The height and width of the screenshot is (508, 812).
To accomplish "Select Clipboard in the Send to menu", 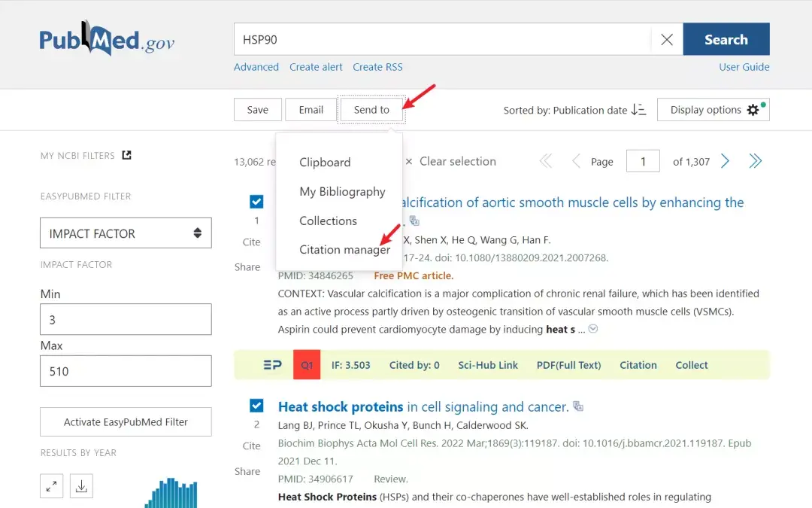I will coord(325,163).
